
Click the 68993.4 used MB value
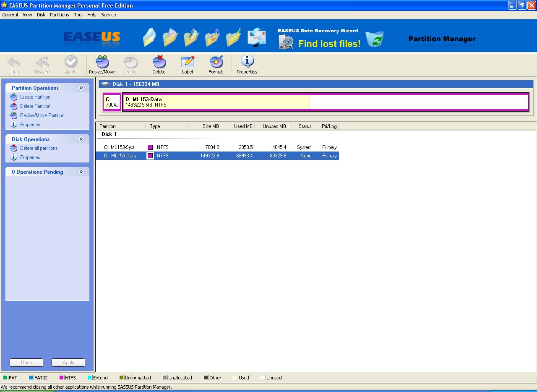[245, 156]
